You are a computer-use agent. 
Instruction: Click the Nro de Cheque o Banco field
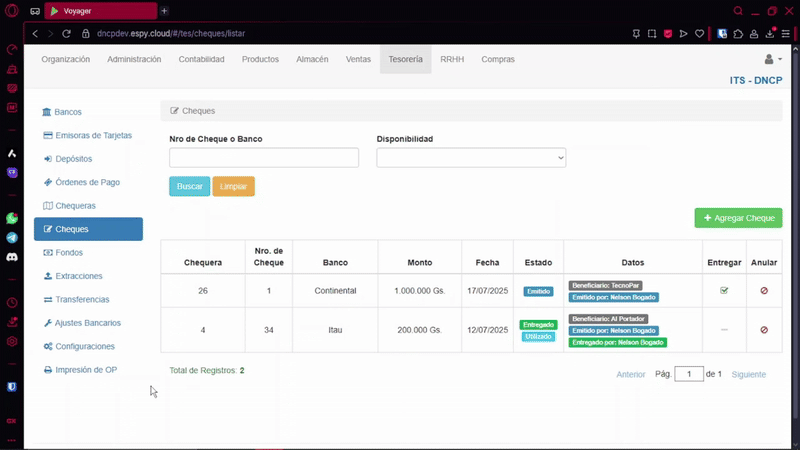point(264,158)
